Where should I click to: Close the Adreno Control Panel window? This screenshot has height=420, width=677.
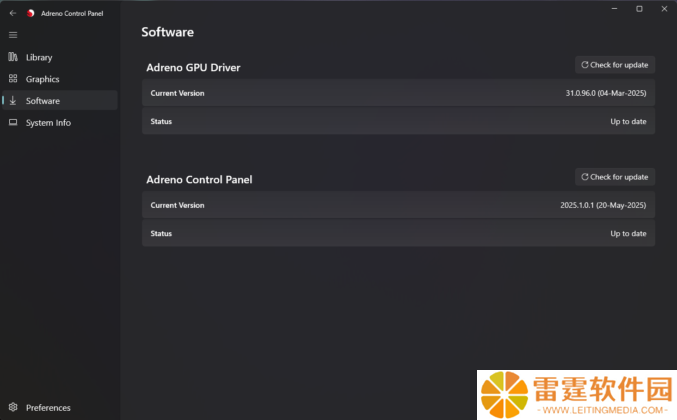tap(664, 9)
